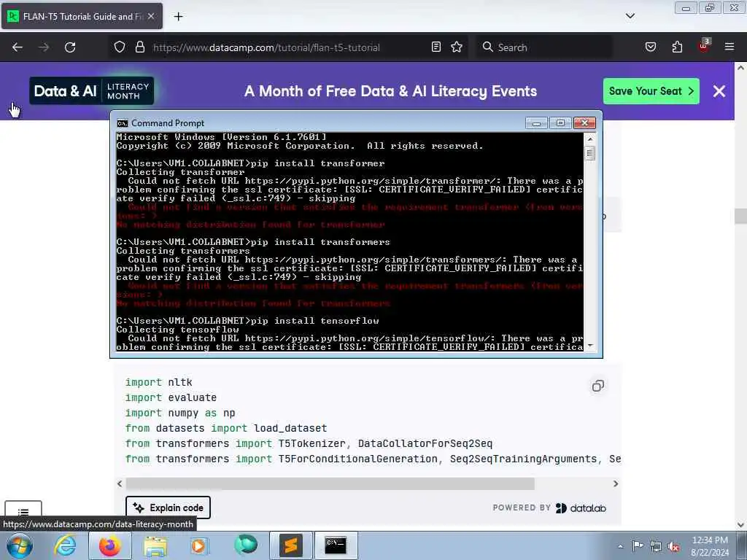Click 'Seq2SeqTrainingArguments' in the code

(523, 459)
